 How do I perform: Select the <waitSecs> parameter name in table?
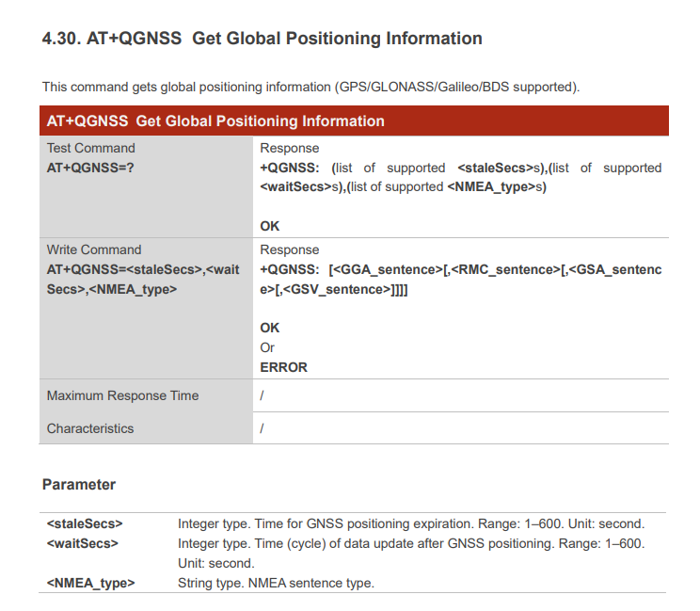[x=83, y=543]
